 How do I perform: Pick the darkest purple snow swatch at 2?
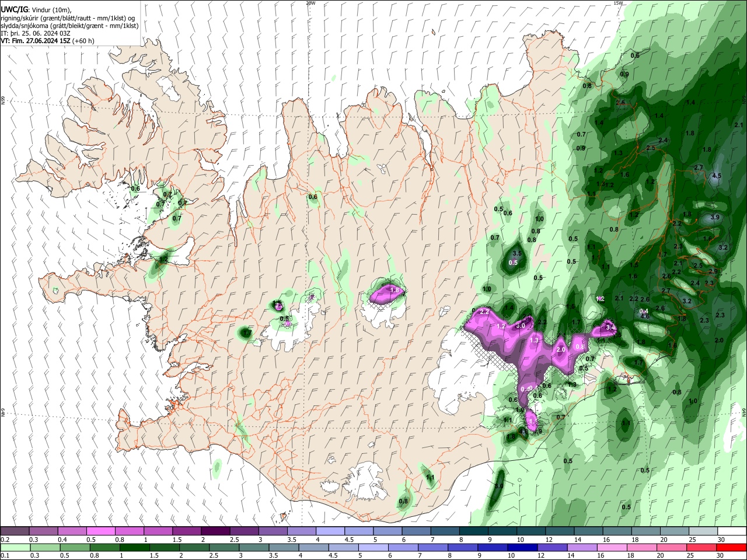215,531
